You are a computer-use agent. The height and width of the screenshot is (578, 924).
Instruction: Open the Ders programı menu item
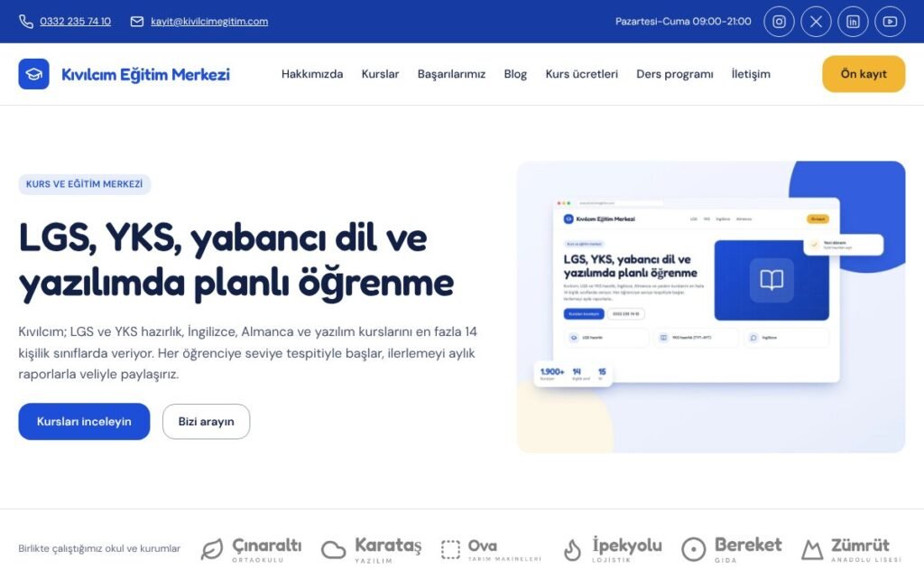675,74
